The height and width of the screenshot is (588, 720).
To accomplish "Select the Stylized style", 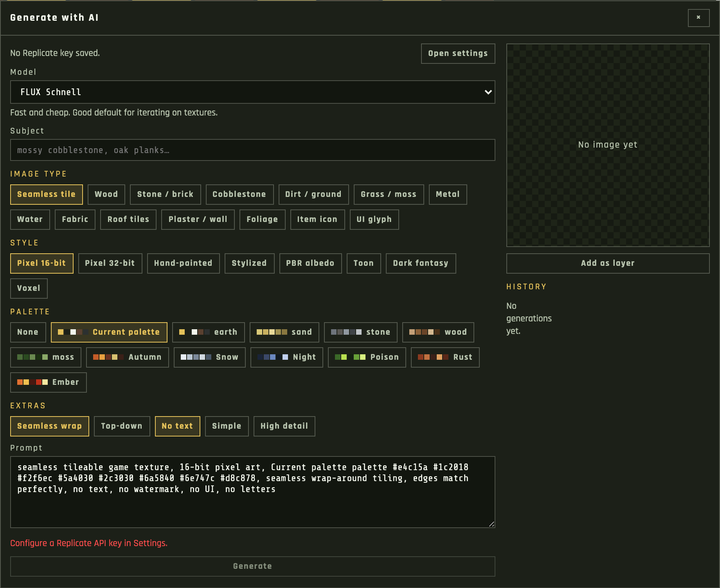I will (x=249, y=263).
